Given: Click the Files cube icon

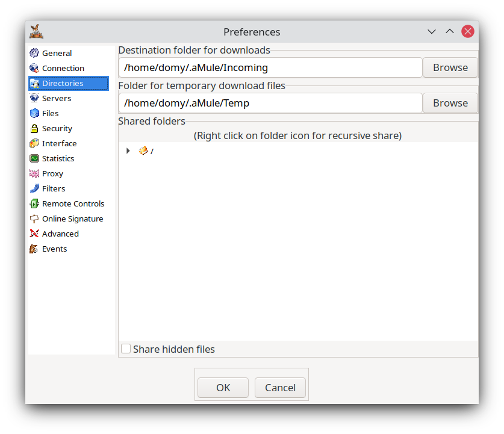Looking at the screenshot, I should coord(34,113).
